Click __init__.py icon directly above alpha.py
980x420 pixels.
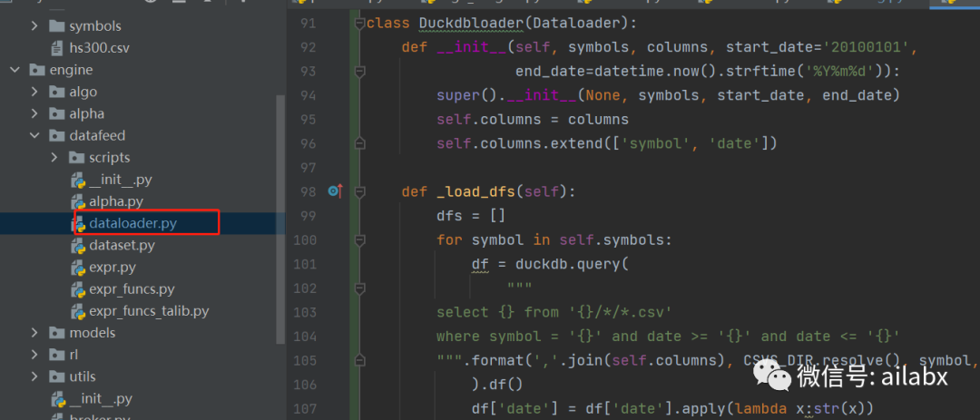point(78,180)
